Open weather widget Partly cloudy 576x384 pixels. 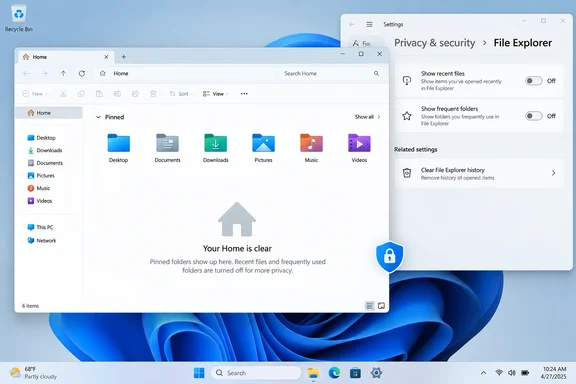(x=33, y=373)
